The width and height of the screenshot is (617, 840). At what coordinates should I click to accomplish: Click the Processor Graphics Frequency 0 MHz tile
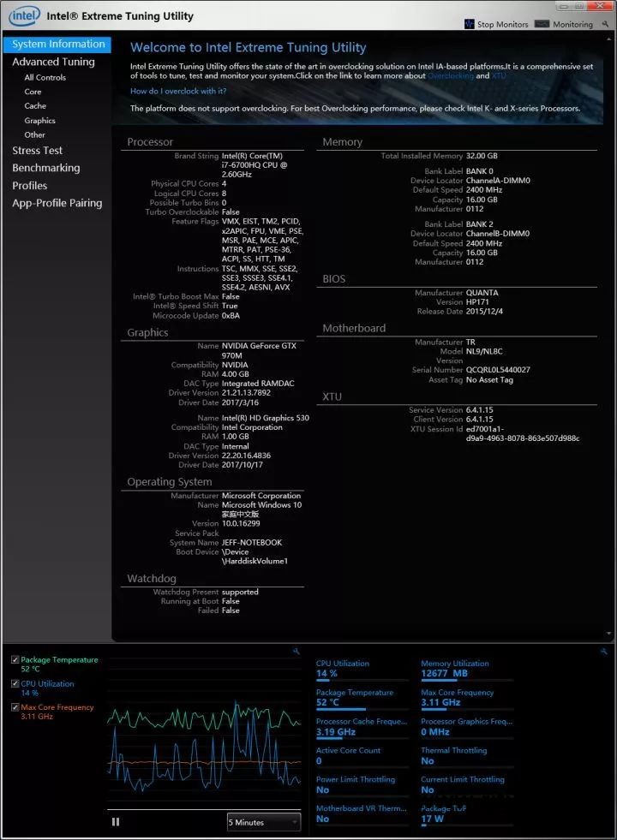467,727
